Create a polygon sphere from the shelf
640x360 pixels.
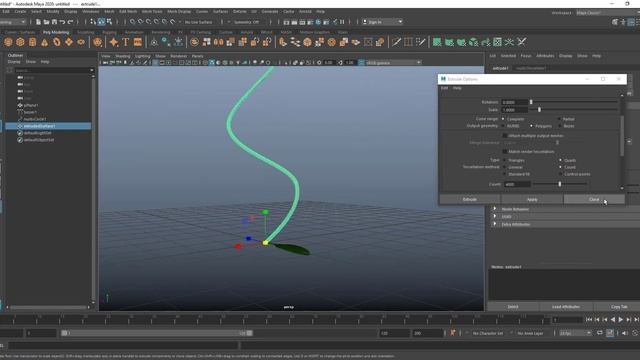click(8, 42)
